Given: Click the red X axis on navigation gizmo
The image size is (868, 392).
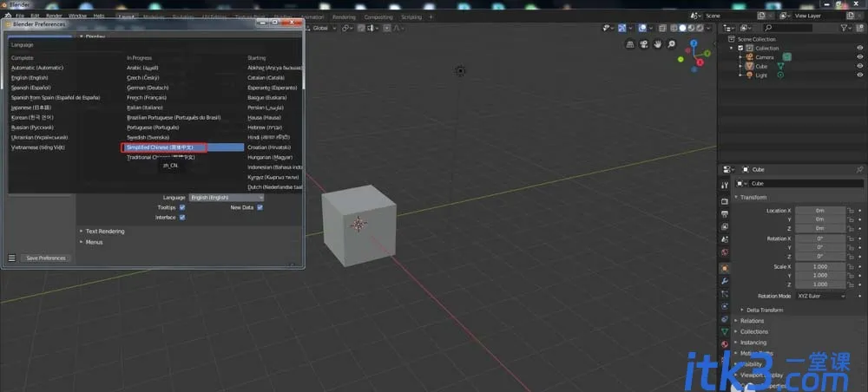Looking at the screenshot, I should (700, 62).
